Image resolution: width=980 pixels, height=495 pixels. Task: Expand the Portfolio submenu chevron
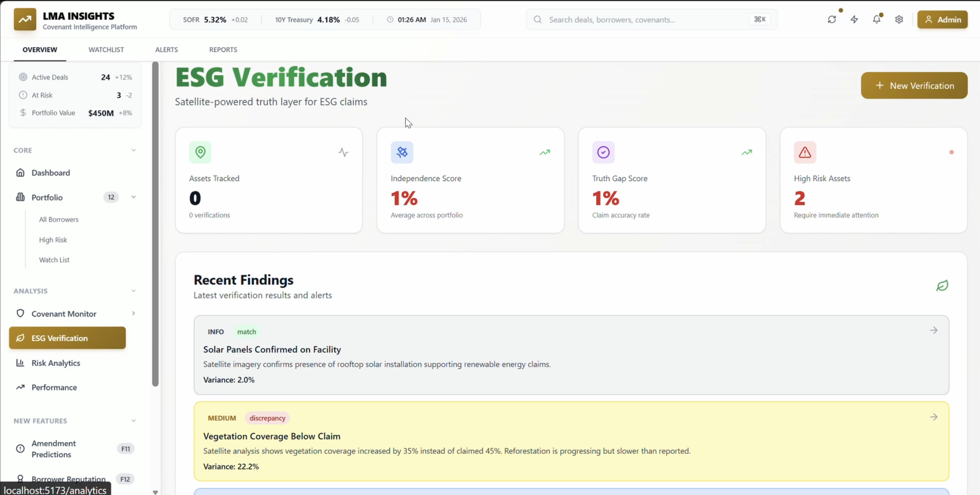[x=133, y=197]
